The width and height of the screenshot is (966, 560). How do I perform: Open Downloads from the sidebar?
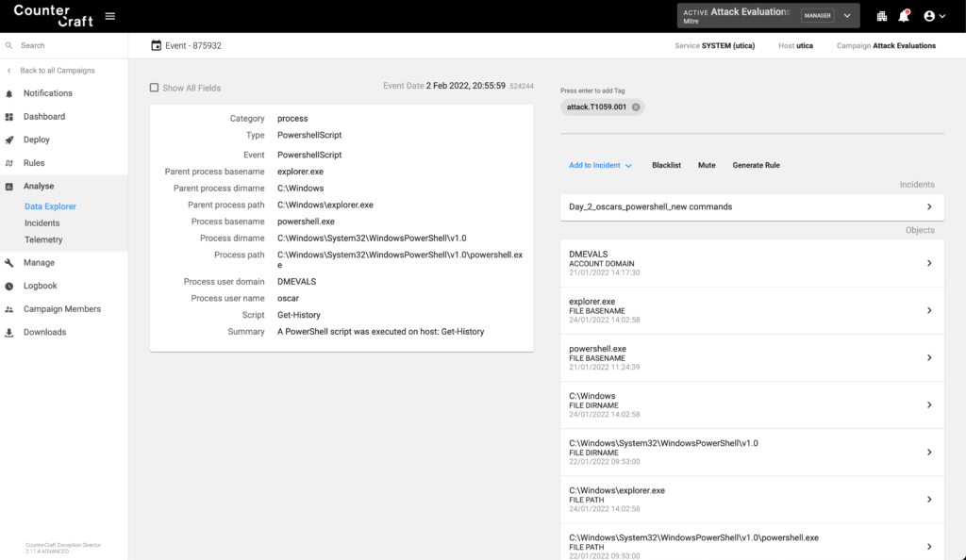coord(44,332)
